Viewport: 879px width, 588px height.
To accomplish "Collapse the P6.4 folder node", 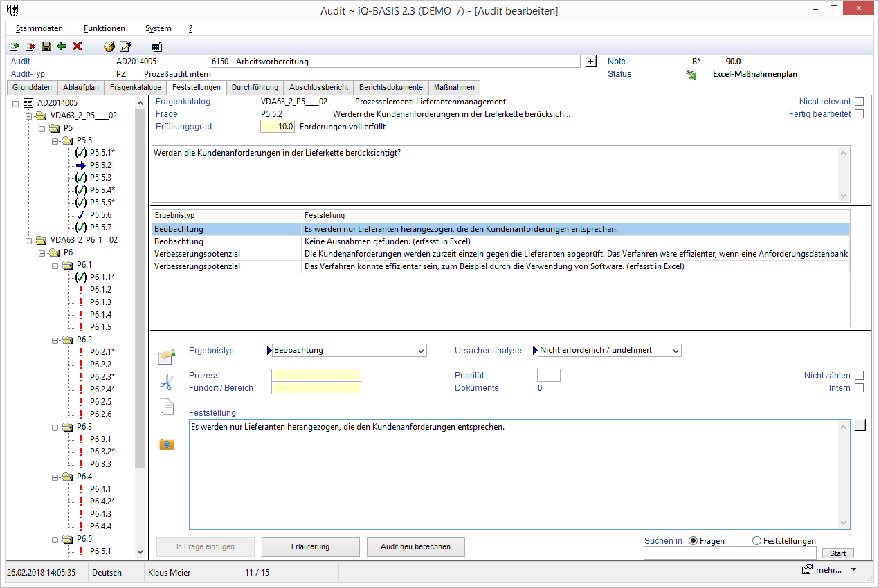I will click(x=55, y=477).
